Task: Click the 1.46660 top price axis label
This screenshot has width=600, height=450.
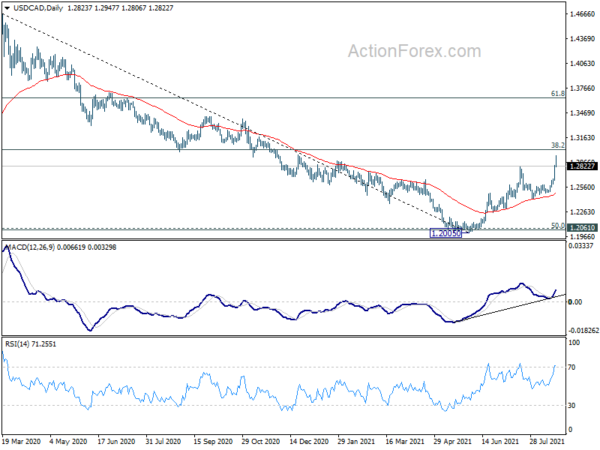Action: 582,14
